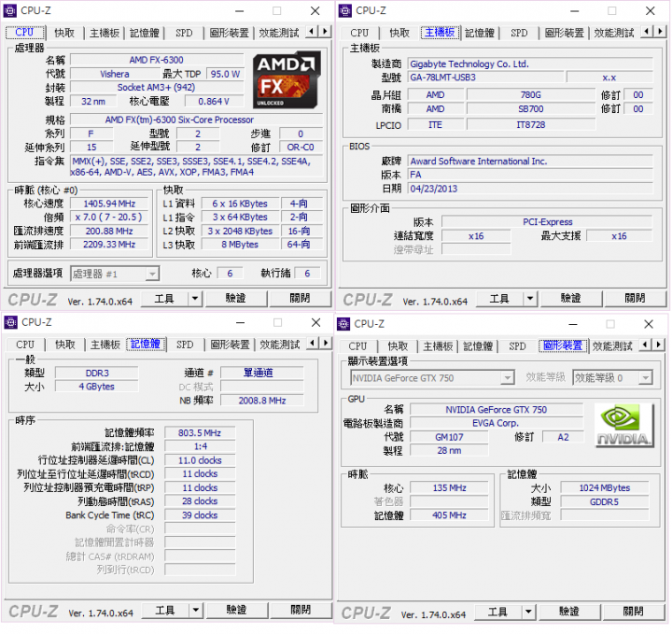Click the GM107 code name value
Screen dimensions: 672x634
449,437
